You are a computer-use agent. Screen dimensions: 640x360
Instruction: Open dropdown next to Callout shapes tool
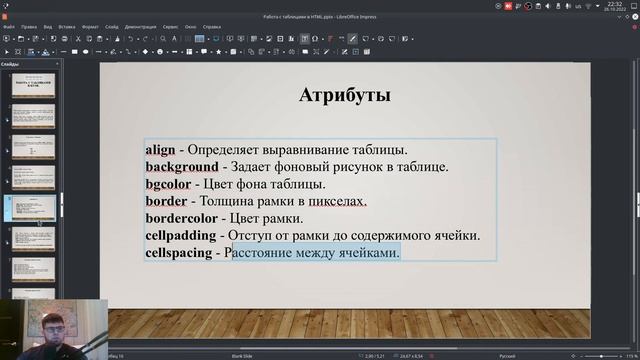click(x=211, y=52)
